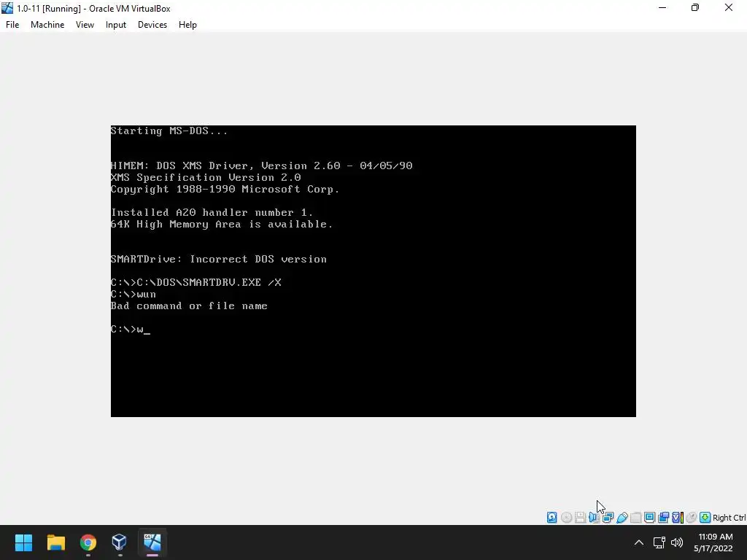Click the shared folders indicator icon
The width and height of the screenshot is (747, 560).
pos(635,517)
